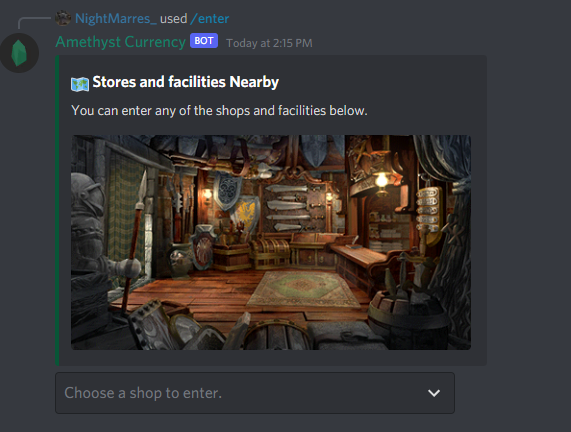Click the floor rug in shop image
The height and width of the screenshot is (432, 571).
coord(304,288)
